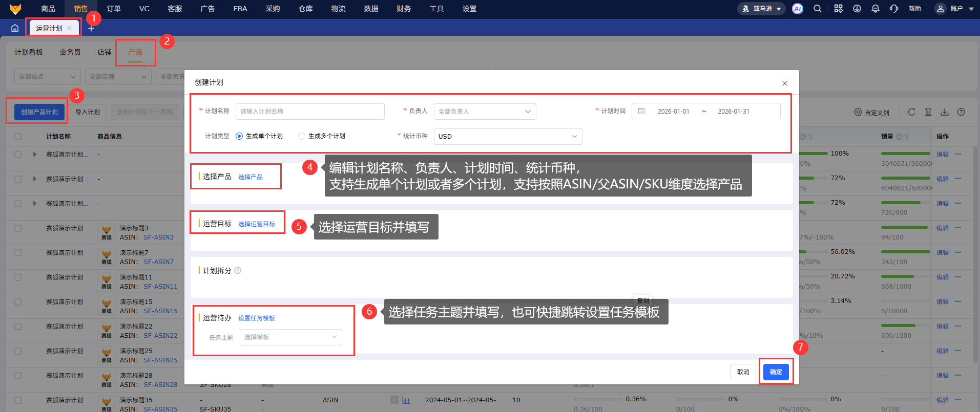Click the 设置任务模板 link
The image size is (980, 412).
[x=257, y=318]
